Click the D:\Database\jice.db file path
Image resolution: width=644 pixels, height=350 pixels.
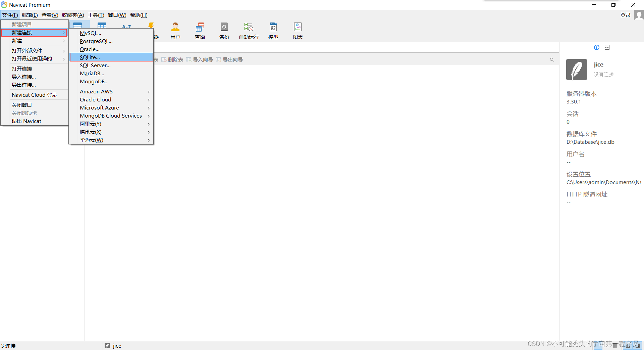click(x=590, y=142)
